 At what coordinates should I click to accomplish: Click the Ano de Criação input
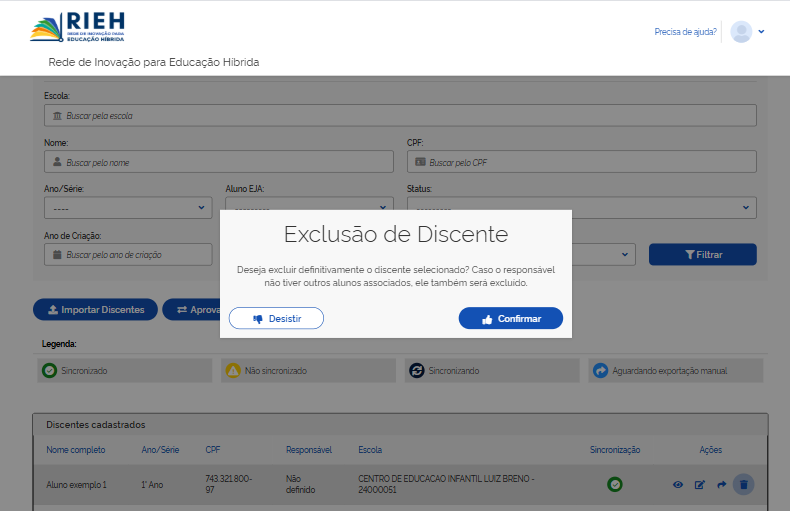(127, 255)
